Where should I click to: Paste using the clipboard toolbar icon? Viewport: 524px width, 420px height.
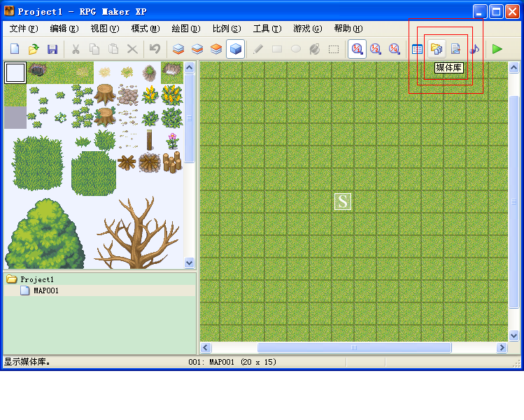(113, 49)
